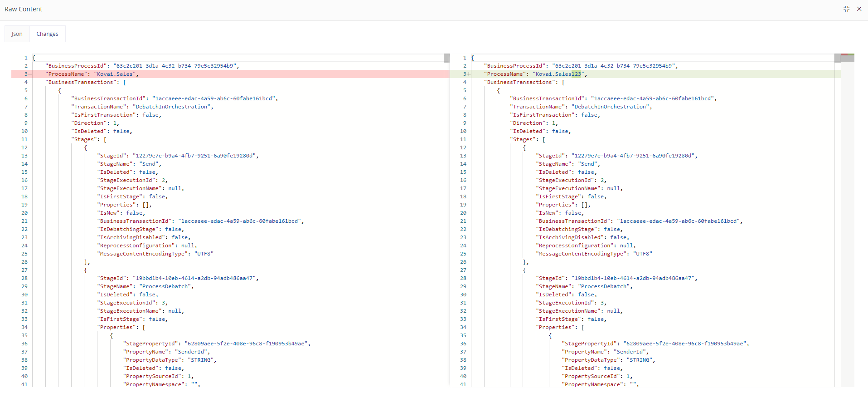Click left pane BusinessProcessId line
The height and width of the screenshot is (398, 868).
click(142, 66)
